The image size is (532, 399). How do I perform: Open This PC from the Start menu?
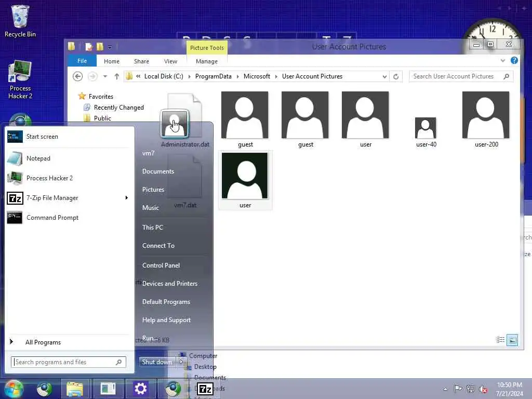[x=152, y=228]
